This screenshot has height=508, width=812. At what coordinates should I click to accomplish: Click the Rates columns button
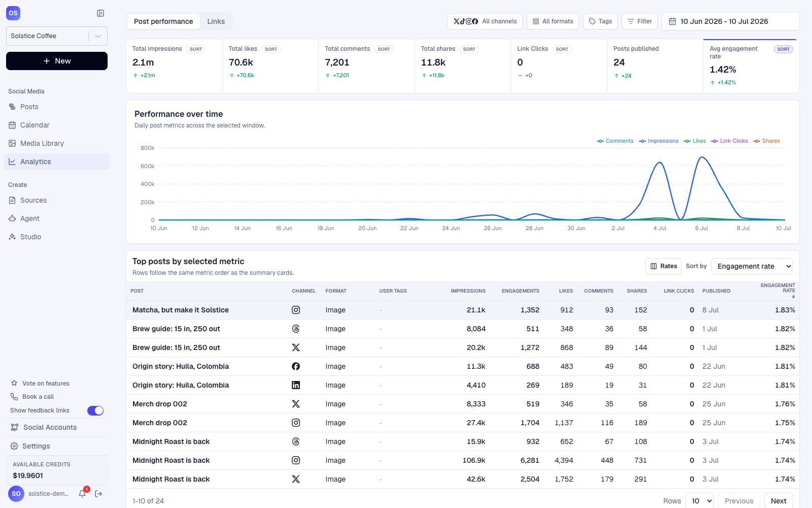pos(663,266)
